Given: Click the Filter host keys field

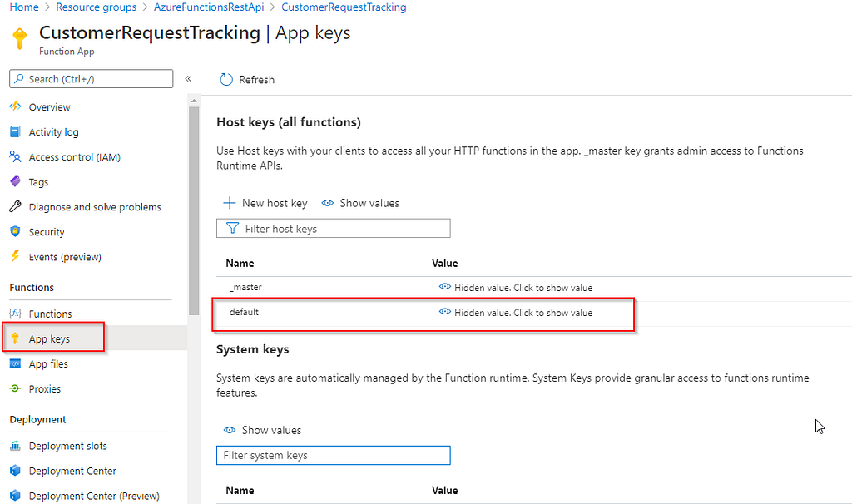Looking at the screenshot, I should pos(333,228).
